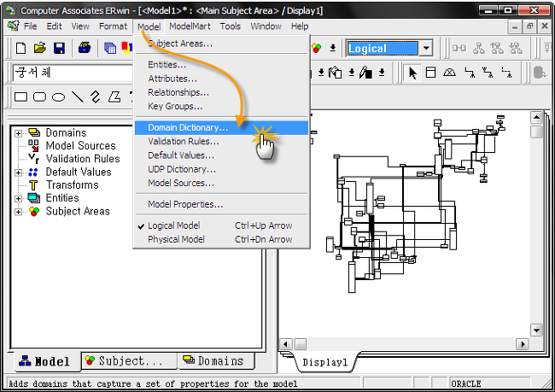This screenshot has height=392, width=555.
Task: Draw a rectangle with the rectangle shape tool
Action: (20, 97)
